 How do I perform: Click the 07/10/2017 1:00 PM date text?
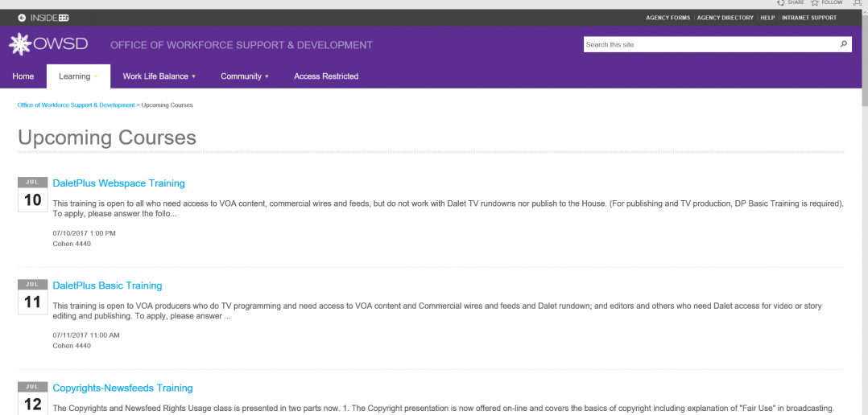point(84,233)
